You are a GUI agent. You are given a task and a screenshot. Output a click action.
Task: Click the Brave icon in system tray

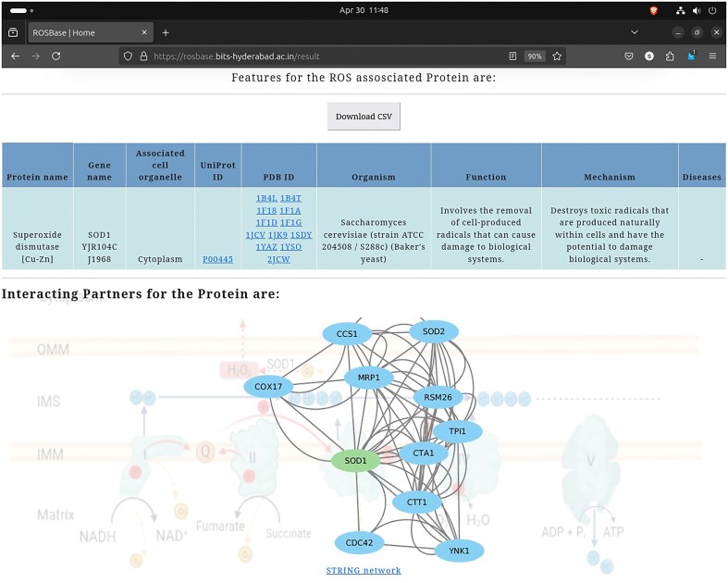654,10
